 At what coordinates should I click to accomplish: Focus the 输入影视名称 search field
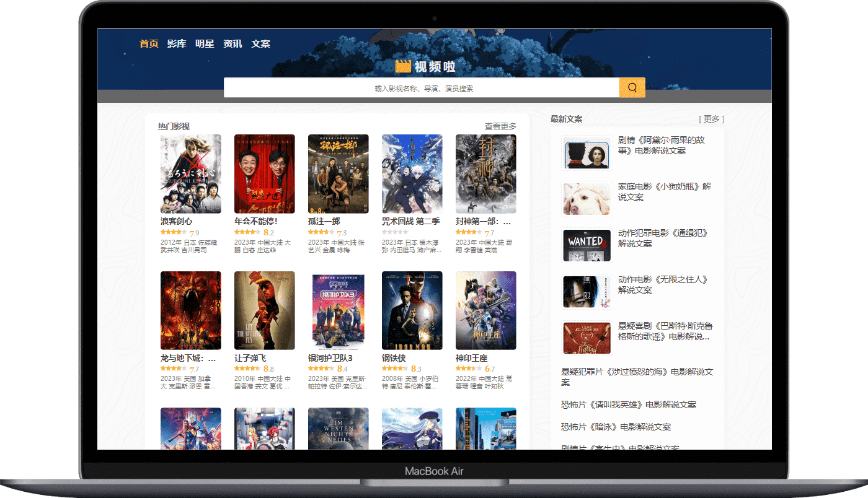click(422, 87)
